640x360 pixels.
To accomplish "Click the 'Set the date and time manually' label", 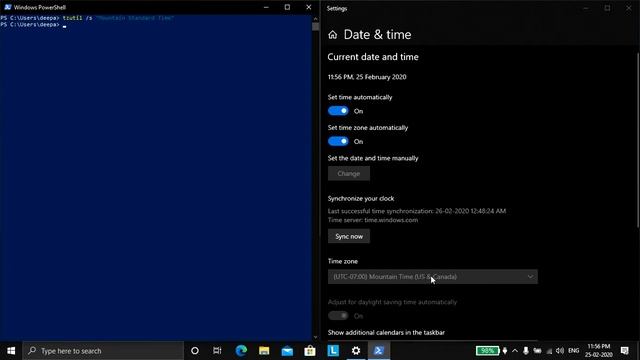I will point(373,158).
